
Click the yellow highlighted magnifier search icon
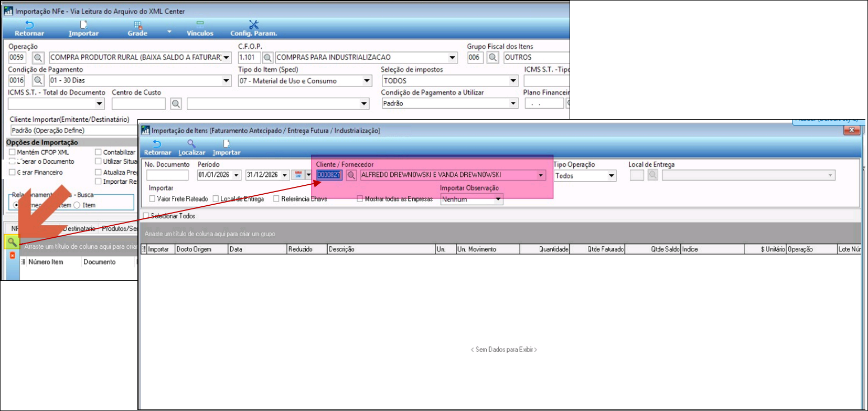[x=11, y=242]
